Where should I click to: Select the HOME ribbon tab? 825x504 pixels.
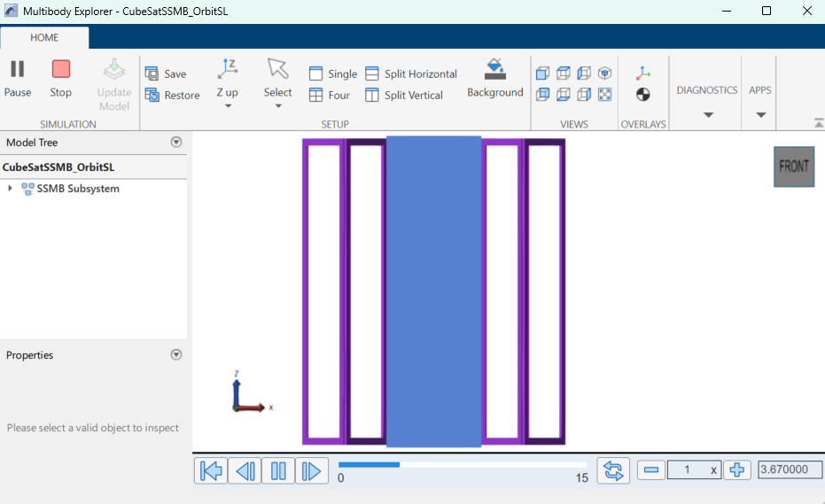(44, 38)
